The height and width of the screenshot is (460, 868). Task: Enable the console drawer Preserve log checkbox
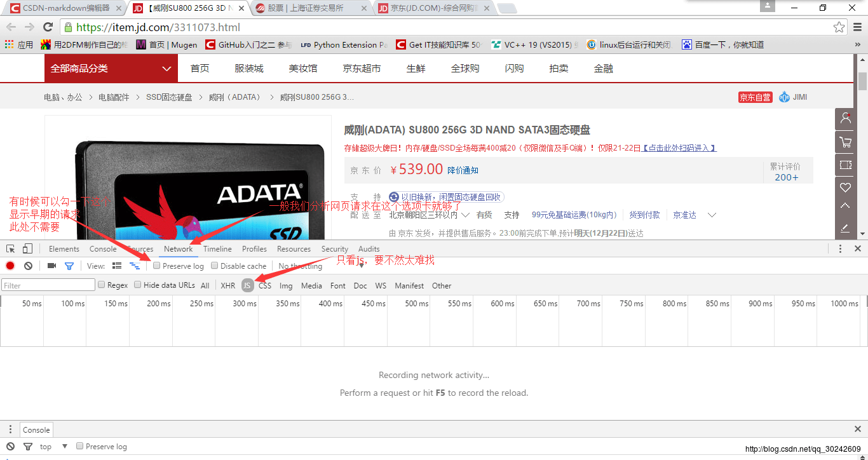[80, 446]
